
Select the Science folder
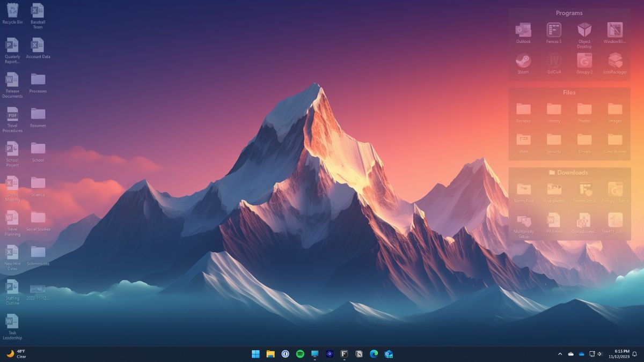(x=38, y=186)
